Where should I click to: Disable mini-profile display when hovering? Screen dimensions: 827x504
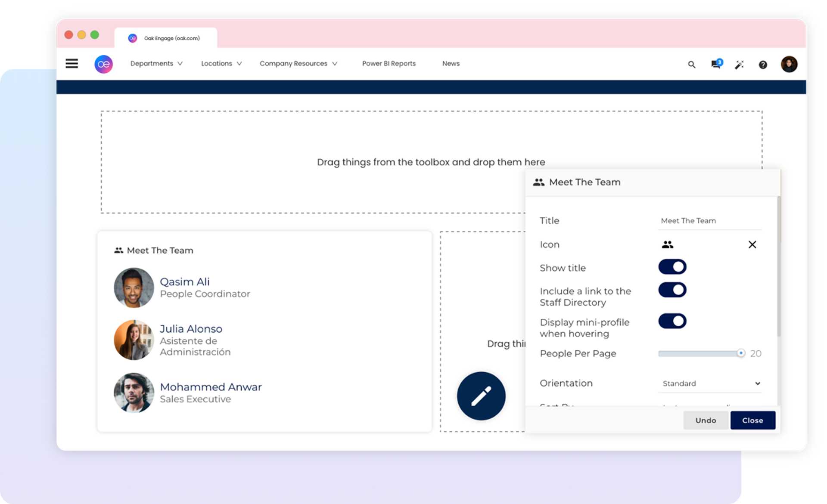pos(672,321)
